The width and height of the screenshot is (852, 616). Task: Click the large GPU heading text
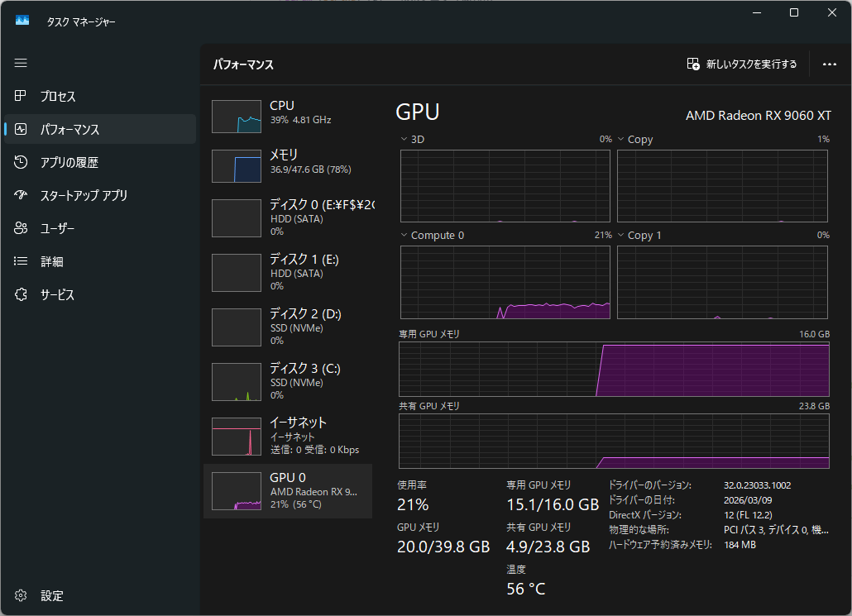point(417,112)
